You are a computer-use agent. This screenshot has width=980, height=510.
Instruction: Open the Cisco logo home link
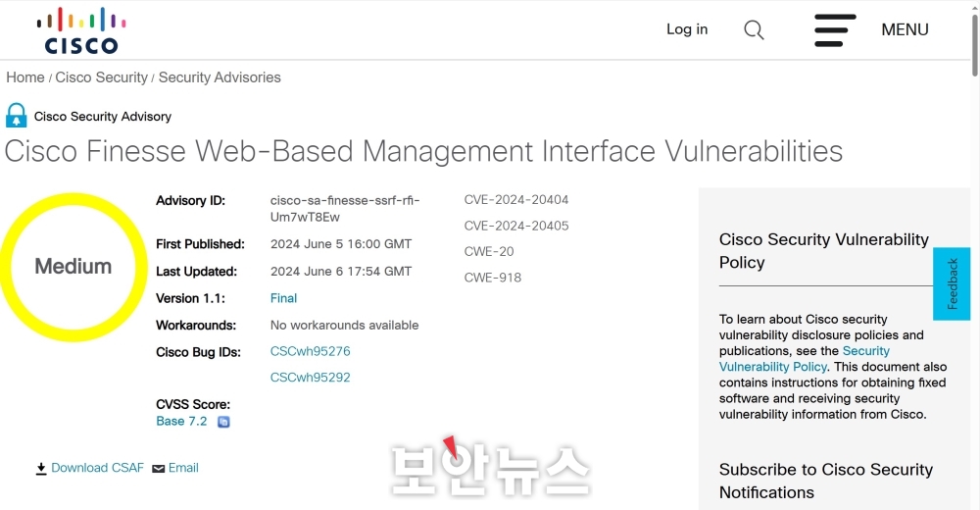click(x=81, y=30)
